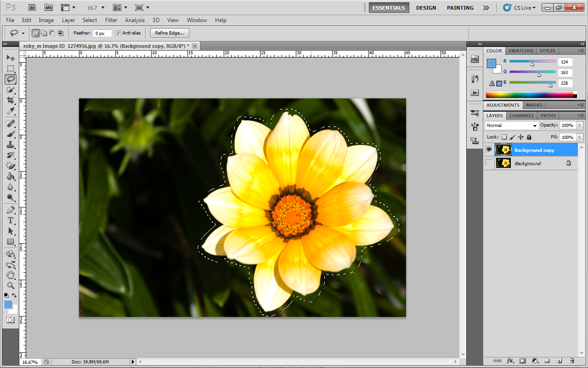
Task: Toggle the Anti-alias checkbox
Action: (118, 33)
